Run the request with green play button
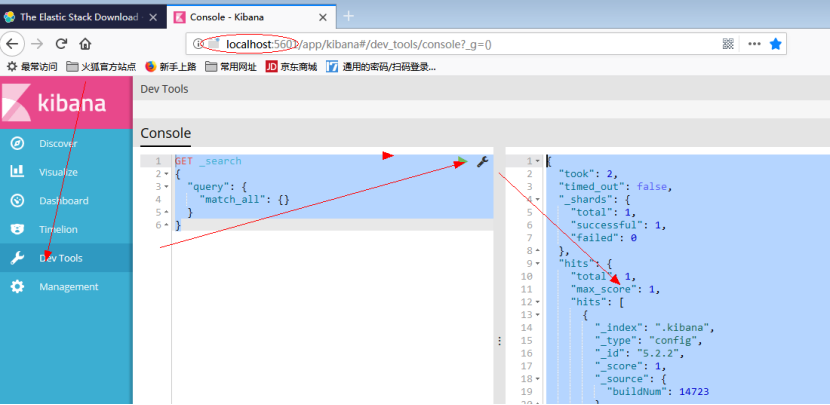 pyautogui.click(x=463, y=161)
